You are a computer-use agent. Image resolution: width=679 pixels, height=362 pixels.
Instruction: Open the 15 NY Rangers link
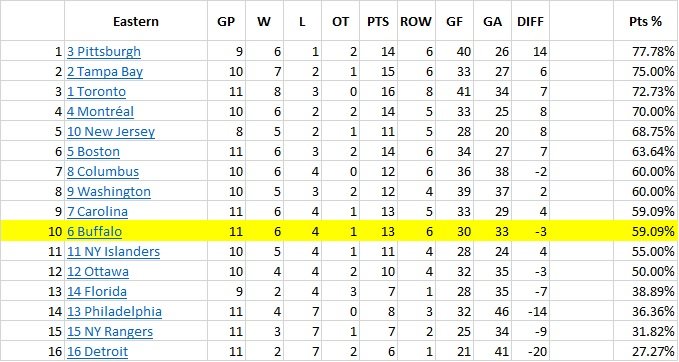pos(110,332)
